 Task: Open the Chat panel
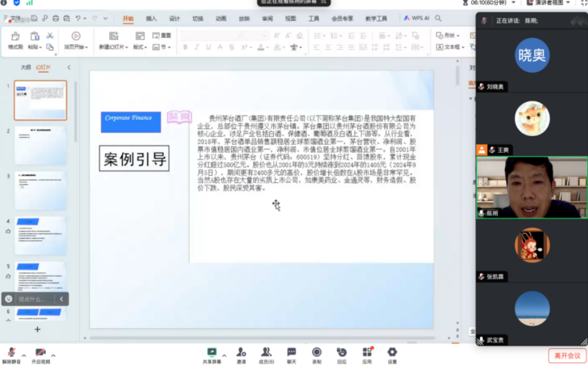click(x=292, y=354)
